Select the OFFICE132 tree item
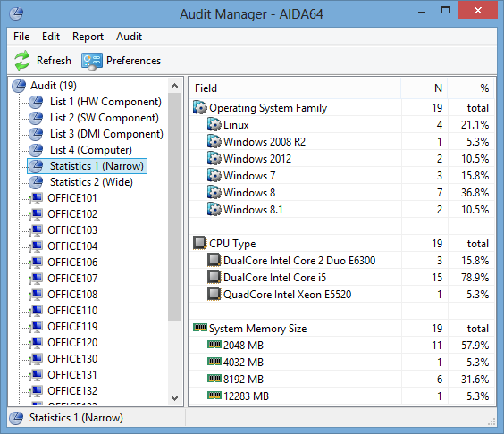Screen dimensions: 504x434 tap(72, 391)
